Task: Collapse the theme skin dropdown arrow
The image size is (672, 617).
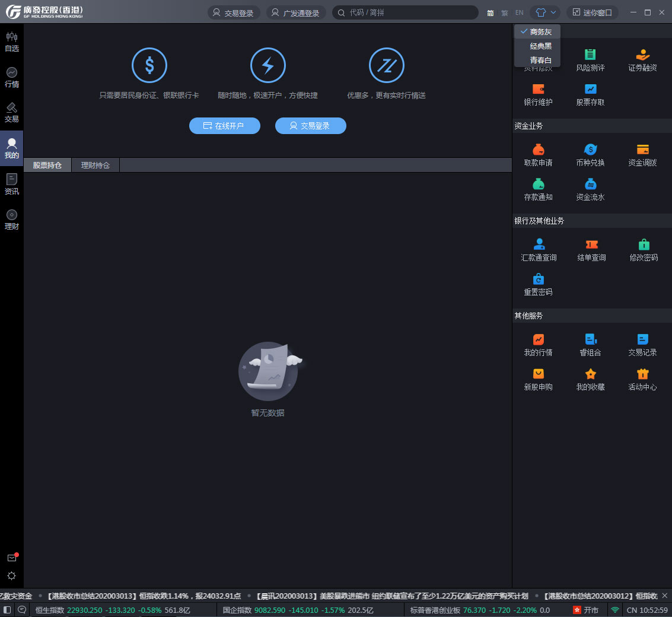Action: pyautogui.click(x=553, y=12)
